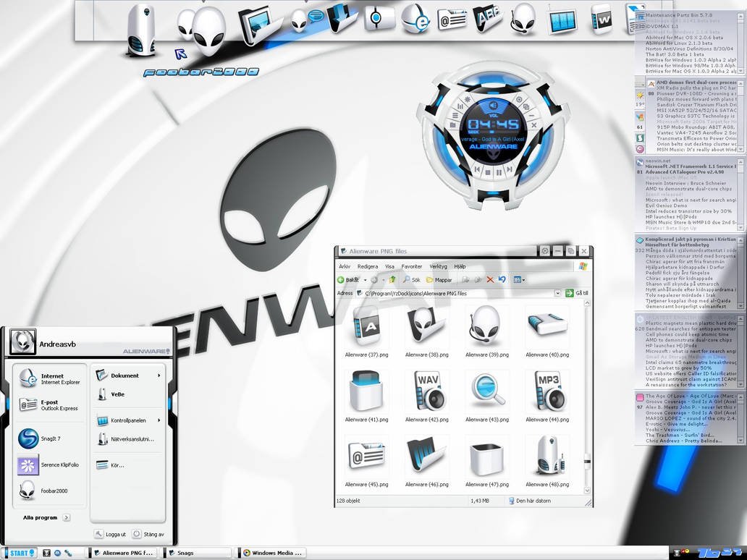Pause playback in the Alienware player
This screenshot has height=560, width=747.
coord(498,172)
